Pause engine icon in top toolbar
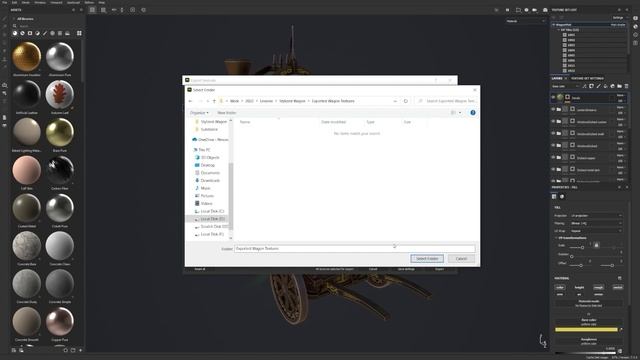This screenshot has width=640, height=360. coord(507,10)
